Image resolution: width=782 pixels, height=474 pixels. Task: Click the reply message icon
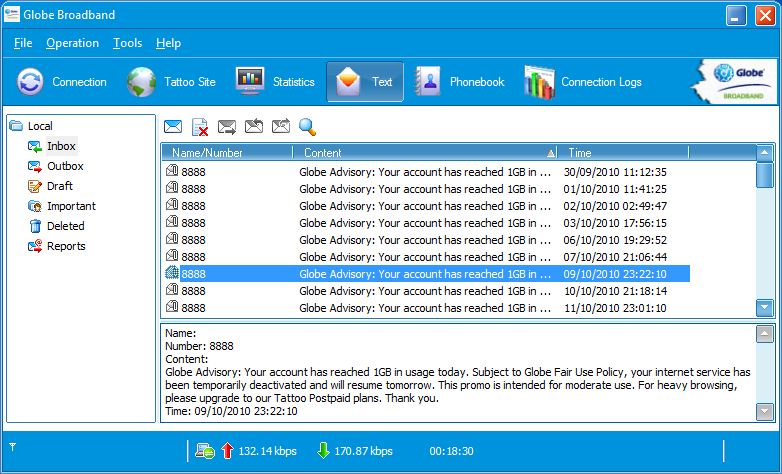pyautogui.click(x=254, y=126)
